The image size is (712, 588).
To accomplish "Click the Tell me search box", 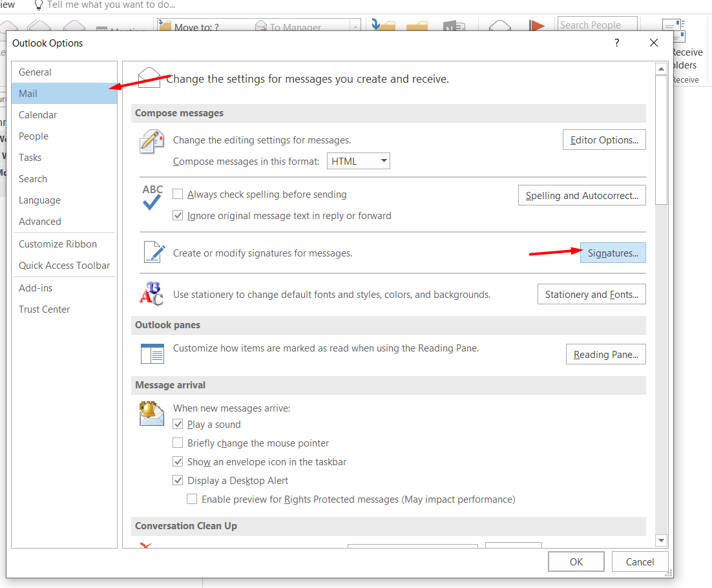I will [x=110, y=5].
